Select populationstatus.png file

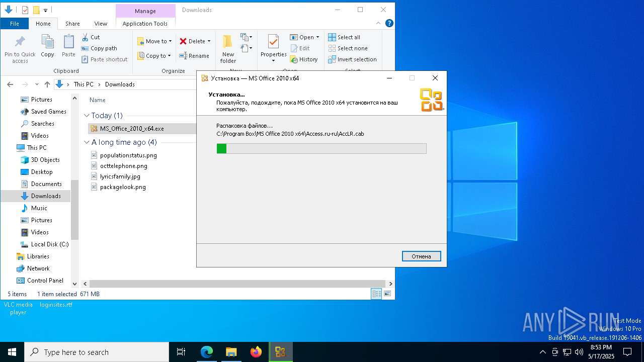point(128,155)
